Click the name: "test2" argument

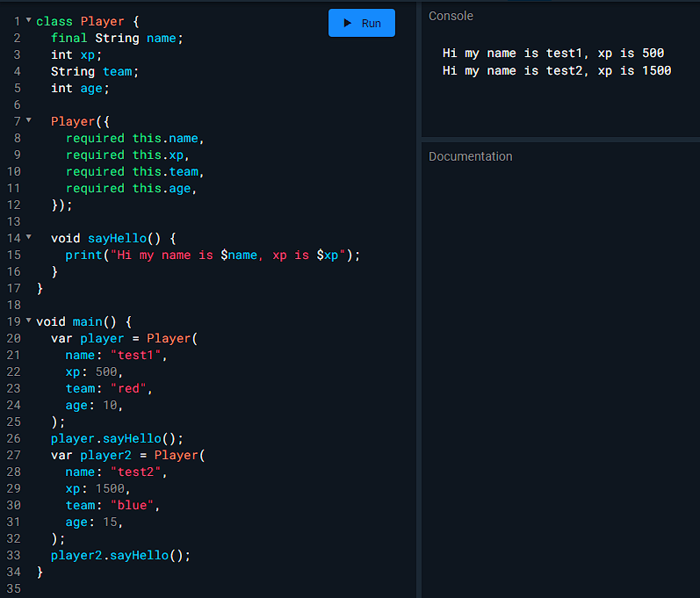(116, 472)
